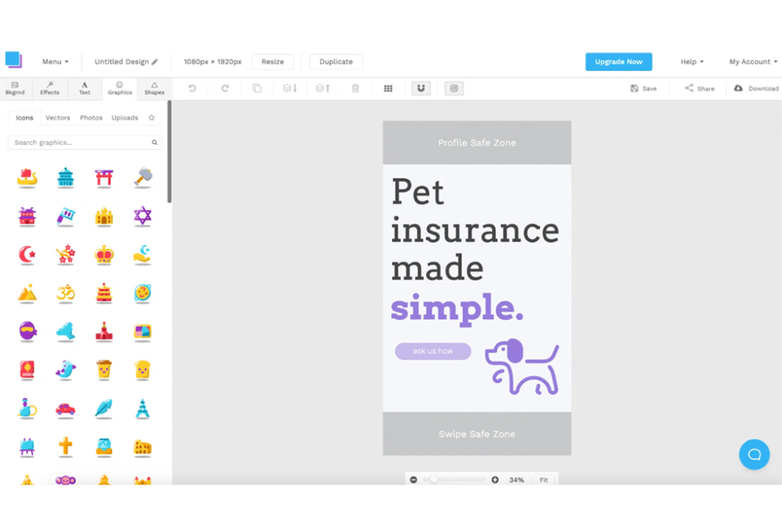This screenshot has width=782, height=532.
Task: Send layer backward icon
Action: [290, 89]
